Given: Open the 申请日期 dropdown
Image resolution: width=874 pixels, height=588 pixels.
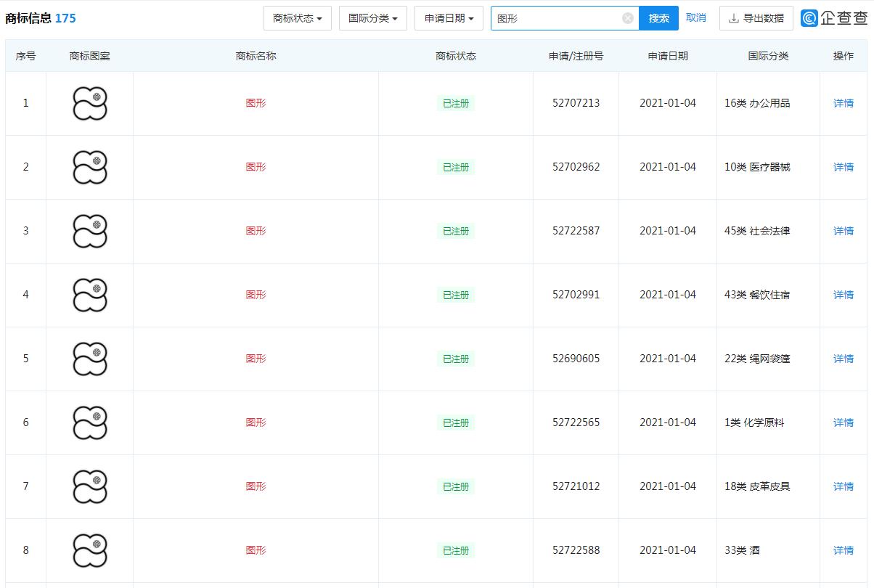Looking at the screenshot, I should [449, 18].
